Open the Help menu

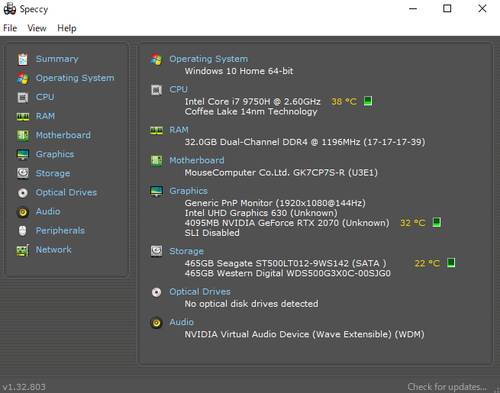(x=67, y=28)
